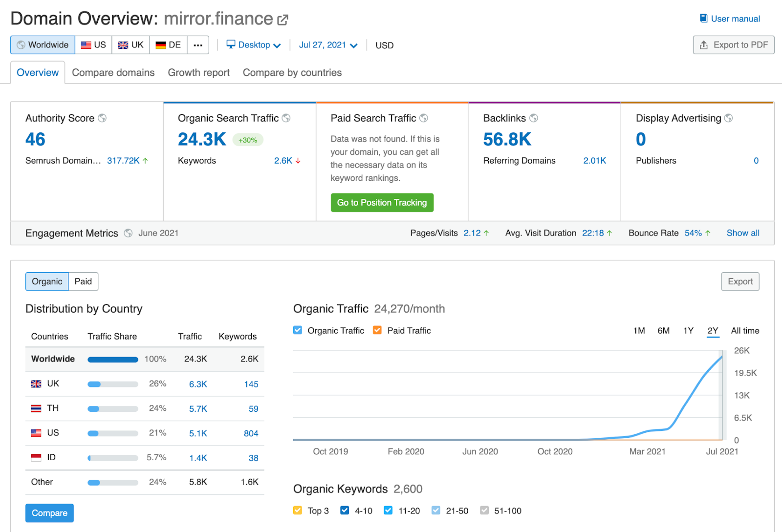Viewport: 782px width, 532px height.
Task: Click the User manual book icon
Action: pos(703,19)
